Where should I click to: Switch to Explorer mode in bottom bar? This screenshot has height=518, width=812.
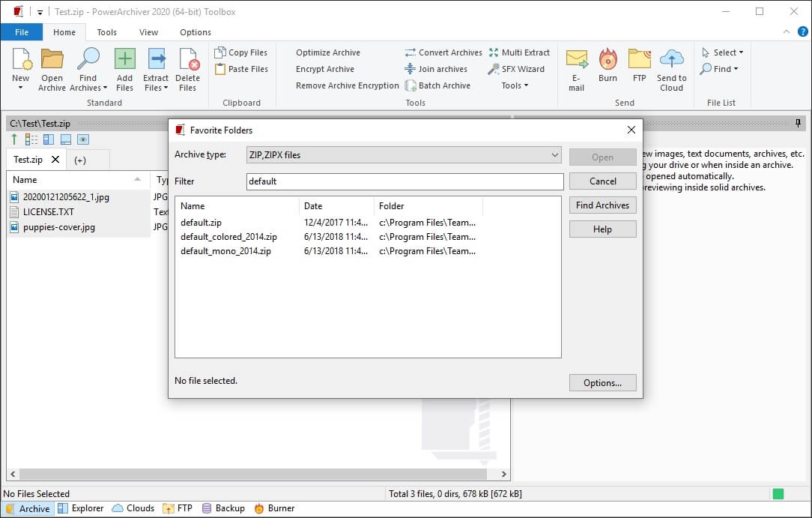[x=80, y=508]
